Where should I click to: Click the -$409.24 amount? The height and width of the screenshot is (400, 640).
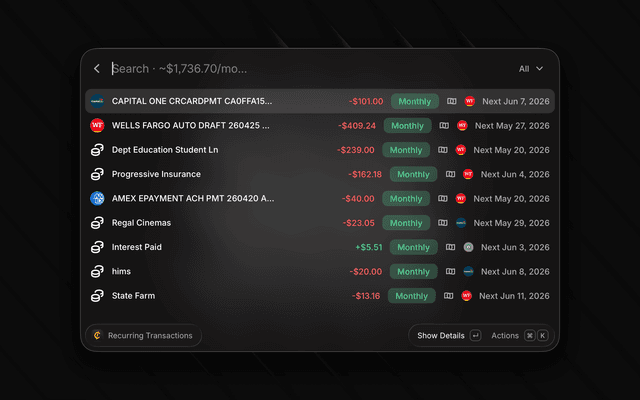(357, 126)
